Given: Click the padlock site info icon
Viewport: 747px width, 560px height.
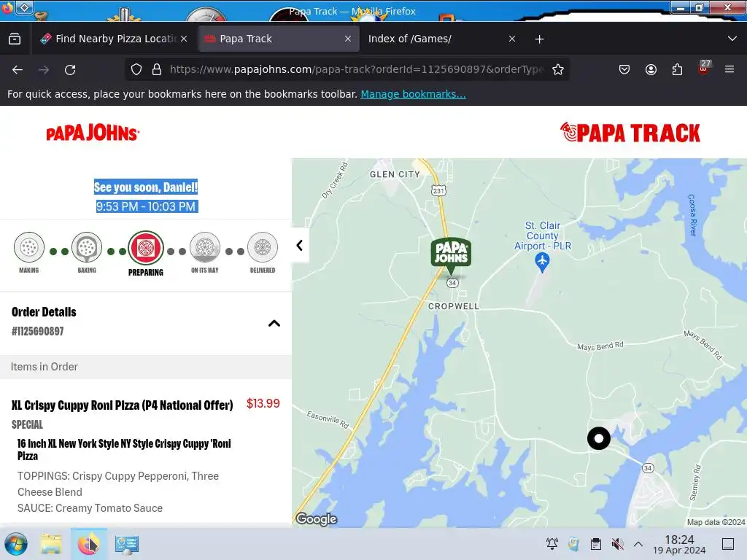Looking at the screenshot, I should point(157,69).
